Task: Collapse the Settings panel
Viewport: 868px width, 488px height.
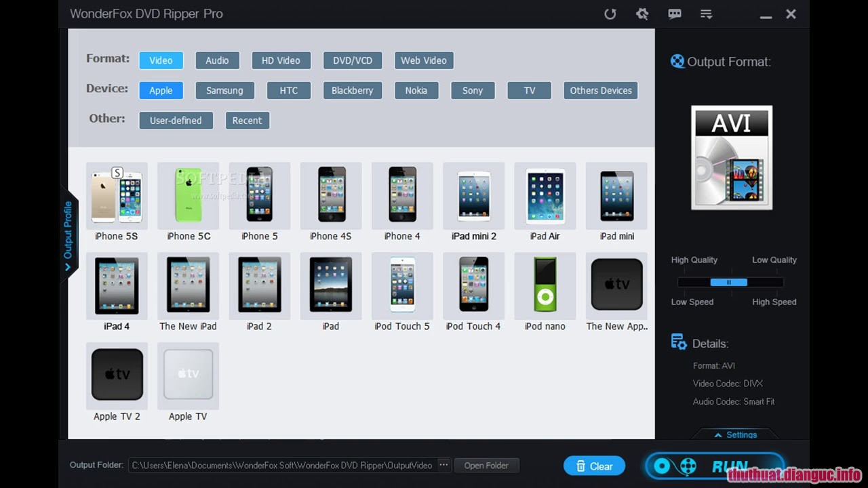Action: 736,434
